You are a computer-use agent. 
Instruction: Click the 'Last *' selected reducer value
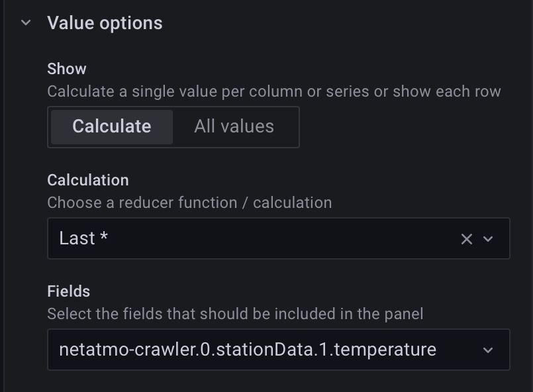tap(83, 238)
